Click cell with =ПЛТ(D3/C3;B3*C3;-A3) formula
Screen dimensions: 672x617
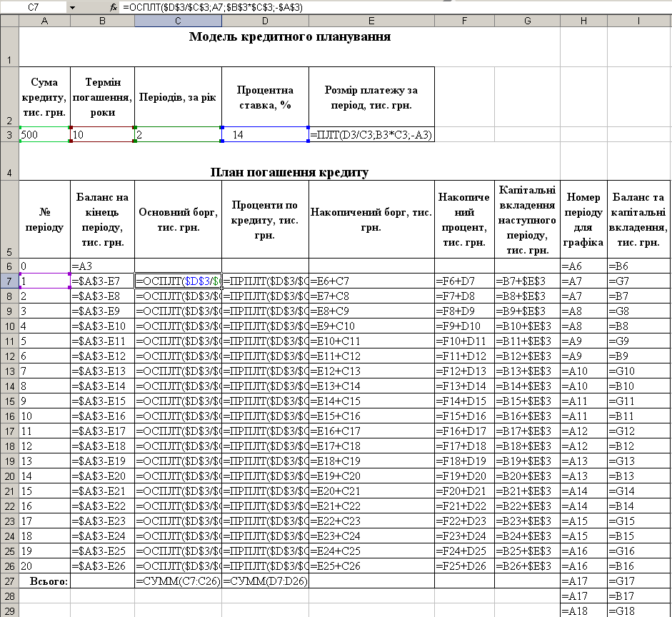coord(371,134)
